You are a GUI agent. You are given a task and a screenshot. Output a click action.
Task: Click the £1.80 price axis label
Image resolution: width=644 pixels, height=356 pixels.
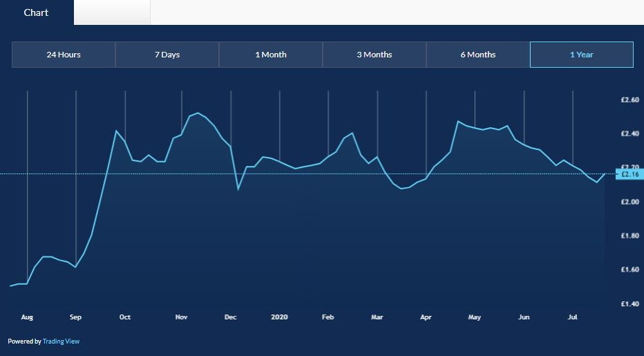point(630,236)
